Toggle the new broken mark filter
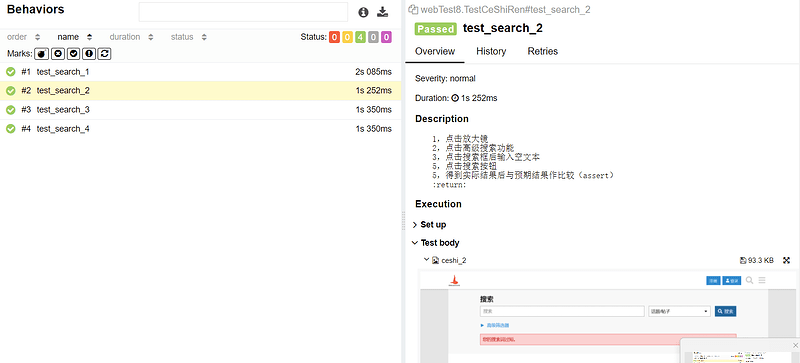 [89, 54]
